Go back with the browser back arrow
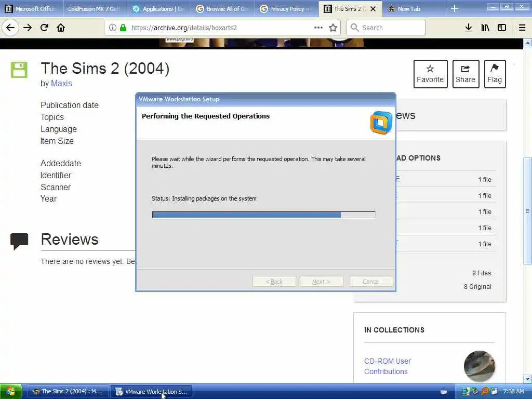Screen dimensions: 532x399 (x=10, y=28)
